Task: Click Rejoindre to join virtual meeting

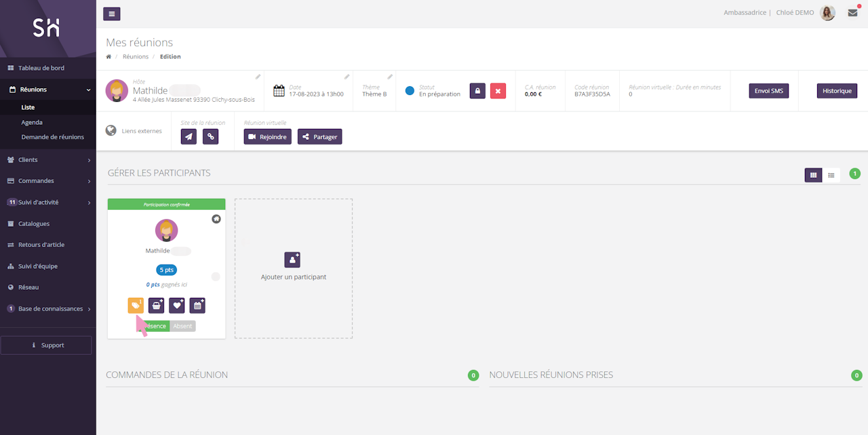Action: [x=267, y=136]
